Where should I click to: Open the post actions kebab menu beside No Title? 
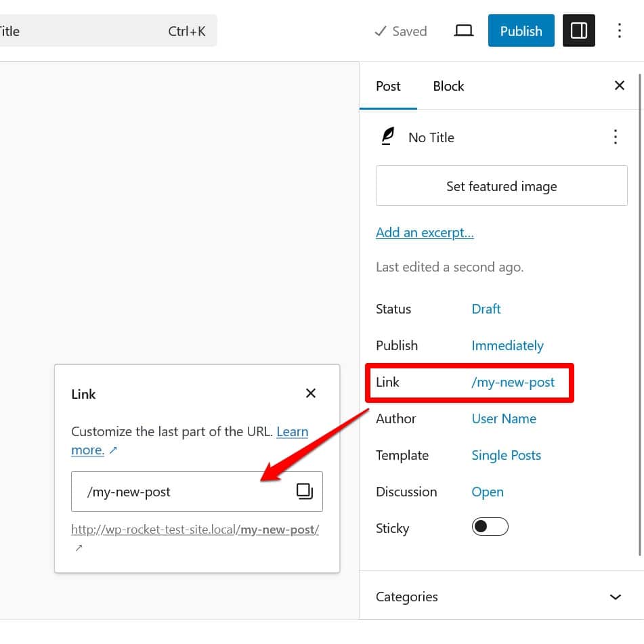click(616, 137)
